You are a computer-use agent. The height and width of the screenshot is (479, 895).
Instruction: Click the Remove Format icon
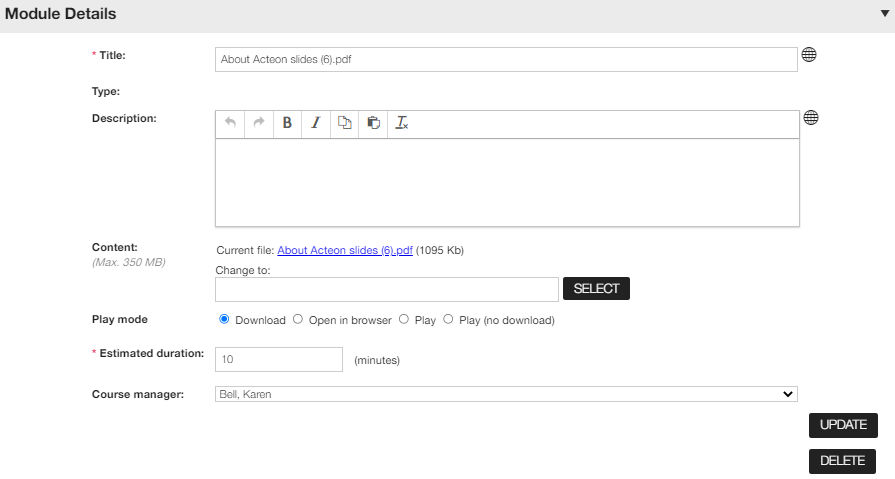[402, 123]
